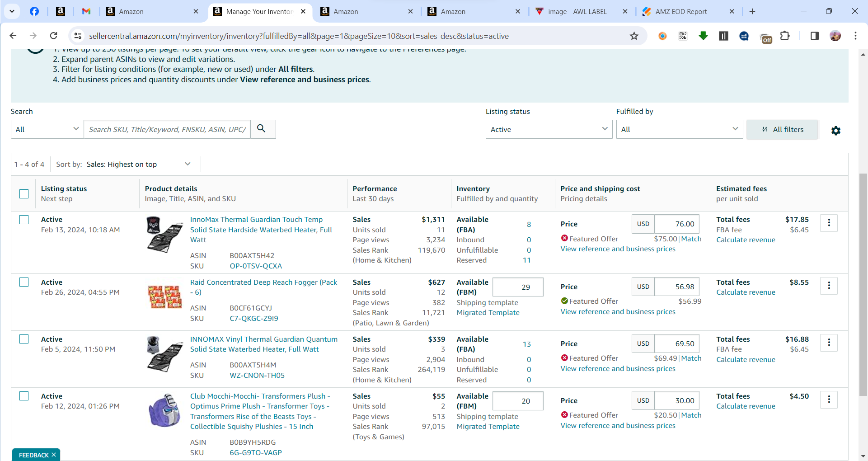This screenshot has width=868, height=461.
Task: Click the InnoMax Touch Temp heater thumbnail
Action: (x=164, y=234)
